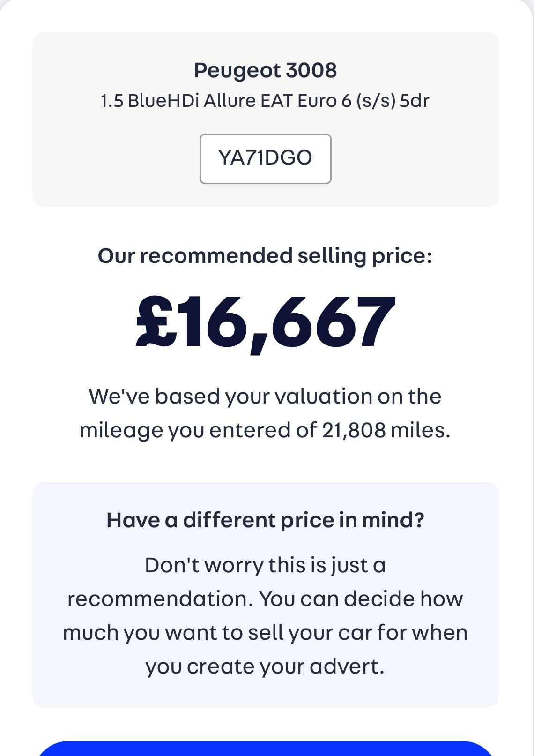Click the YA71DGO registration plate box
The width and height of the screenshot is (534, 756).
pos(265,158)
